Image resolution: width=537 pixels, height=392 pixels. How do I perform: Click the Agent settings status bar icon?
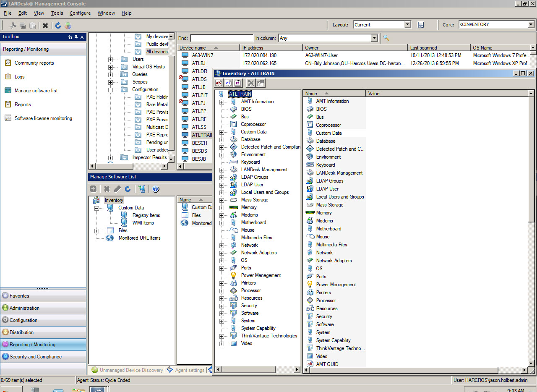click(x=170, y=370)
